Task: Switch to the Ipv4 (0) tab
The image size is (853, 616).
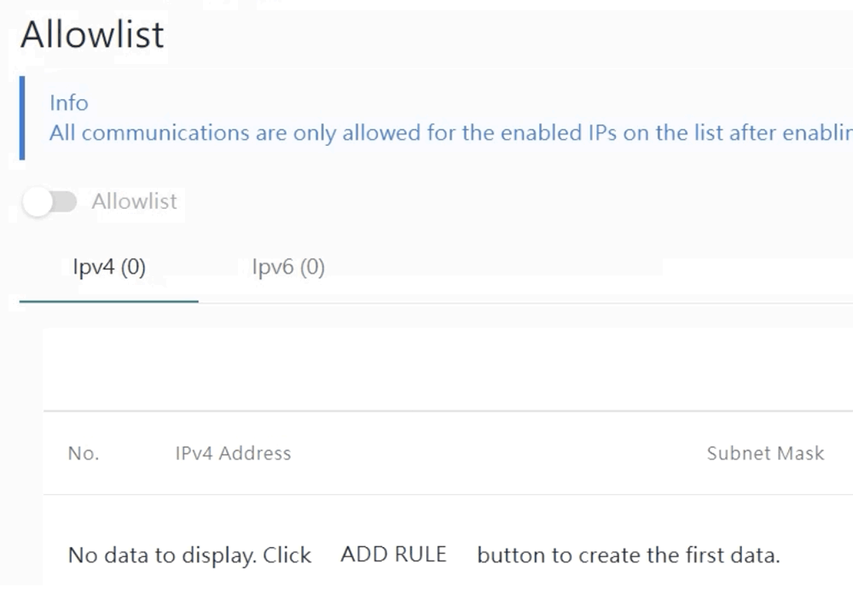Action: pos(109,268)
